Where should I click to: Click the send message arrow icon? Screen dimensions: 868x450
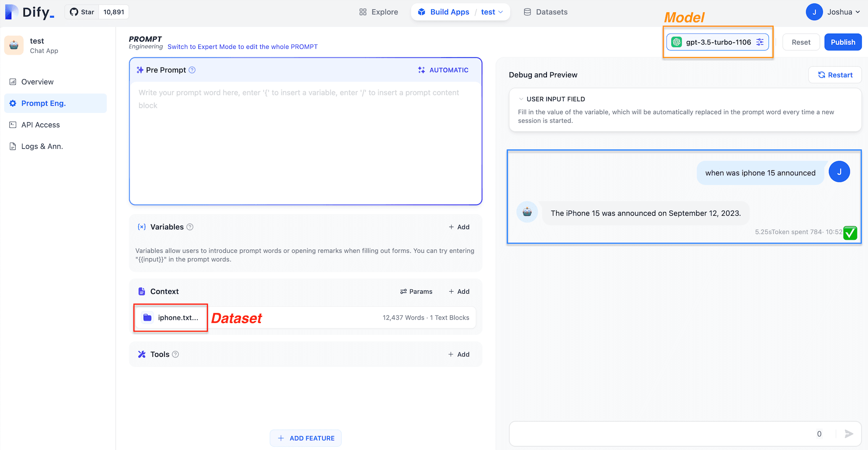(x=849, y=434)
